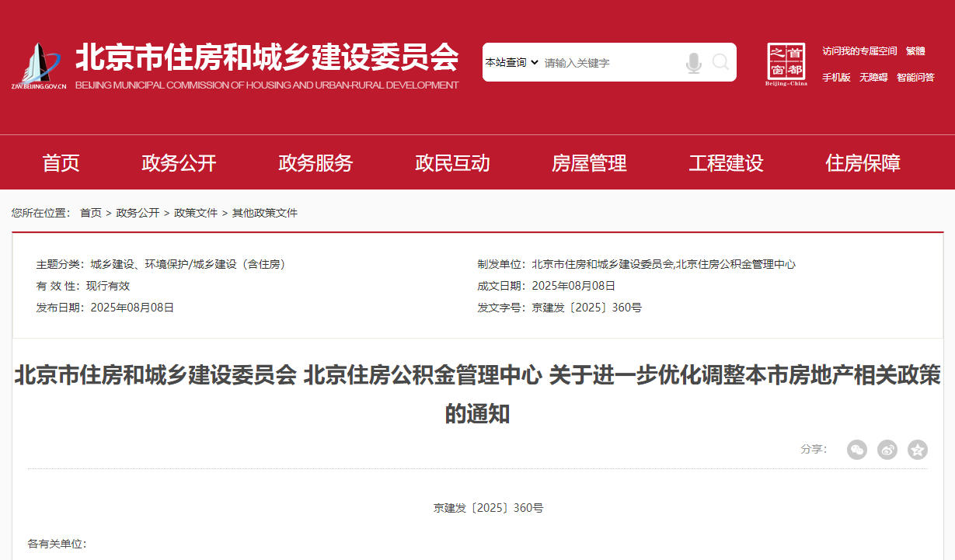Open the 工程建设 navigation menu
Viewport: 955px width, 560px height.
[x=726, y=163]
